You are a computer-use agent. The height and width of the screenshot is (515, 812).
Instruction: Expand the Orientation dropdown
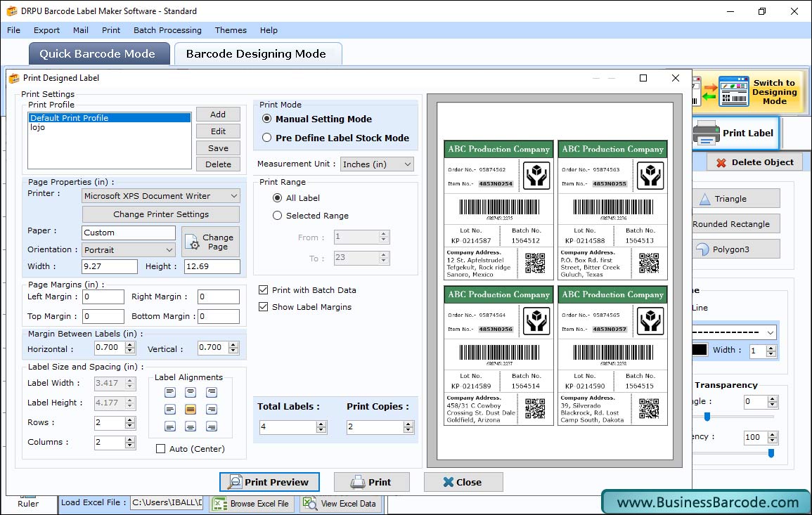coord(129,249)
